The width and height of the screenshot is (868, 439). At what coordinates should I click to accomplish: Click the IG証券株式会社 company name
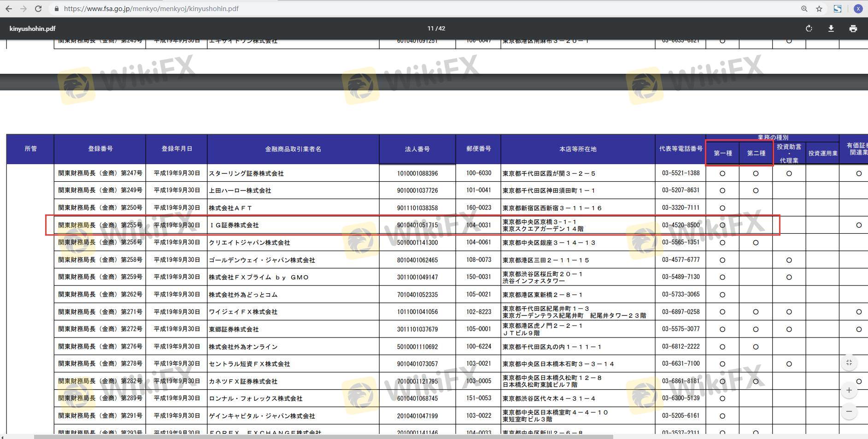(234, 225)
